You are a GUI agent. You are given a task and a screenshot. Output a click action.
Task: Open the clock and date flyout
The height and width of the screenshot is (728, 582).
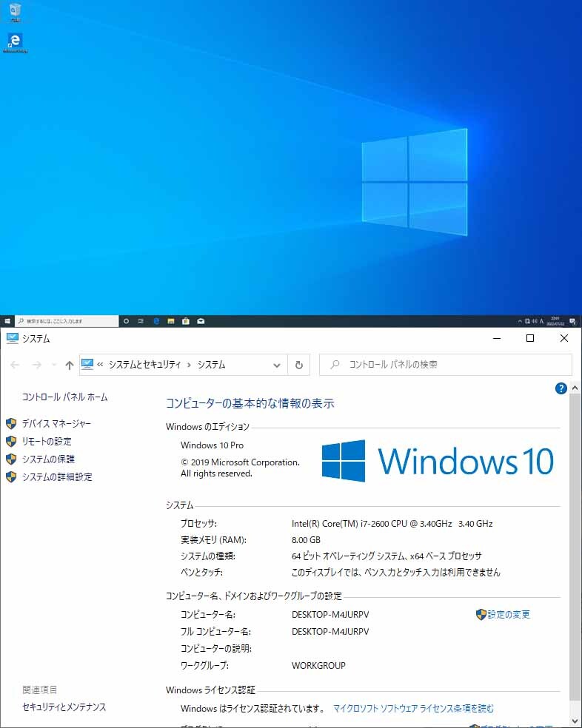(x=555, y=321)
